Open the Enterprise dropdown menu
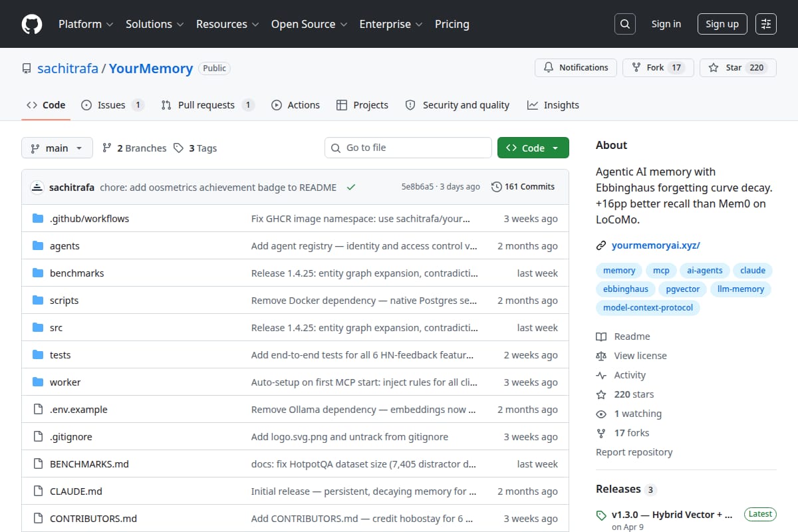798x532 pixels. 391,24
